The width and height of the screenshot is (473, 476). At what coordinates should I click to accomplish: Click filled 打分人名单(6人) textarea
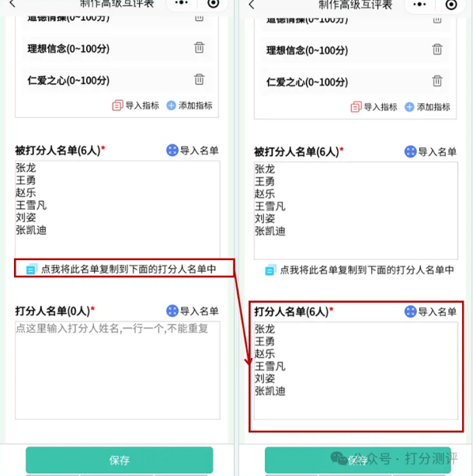[356, 371]
